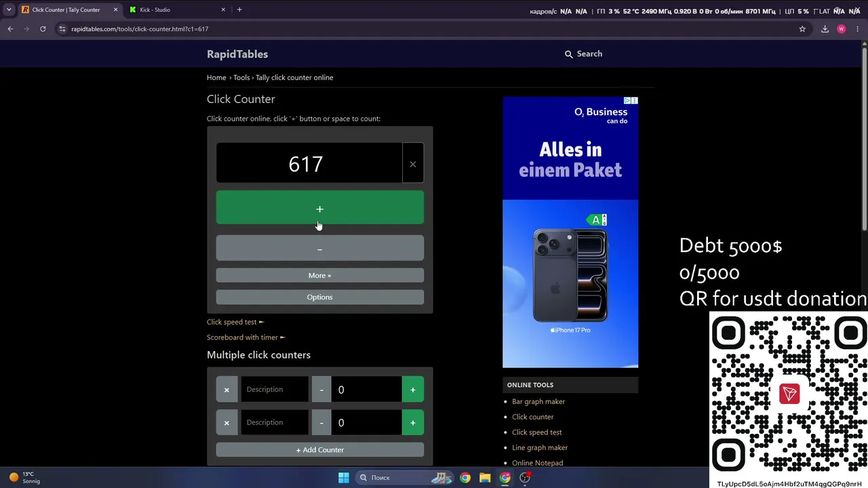This screenshot has height=488, width=868.
Task: Click the Search magnifier icon
Action: click(x=568, y=54)
